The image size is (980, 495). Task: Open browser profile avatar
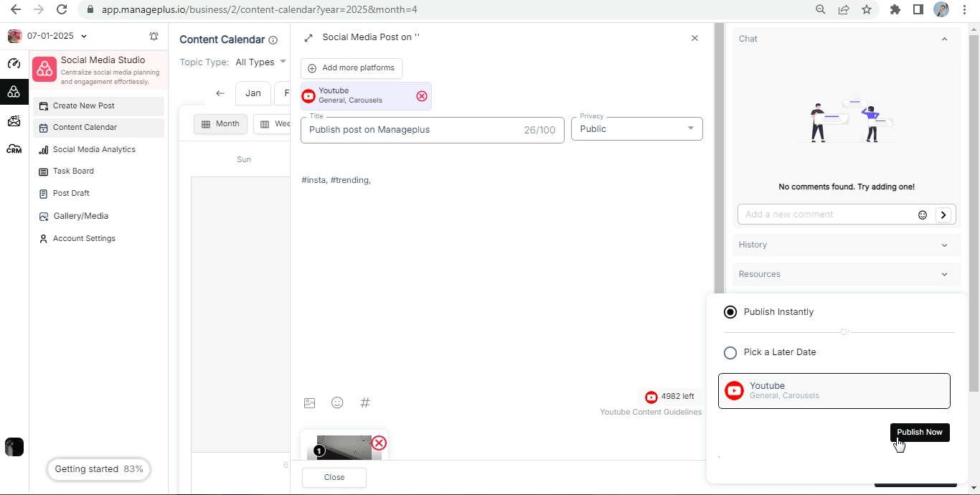[941, 9]
